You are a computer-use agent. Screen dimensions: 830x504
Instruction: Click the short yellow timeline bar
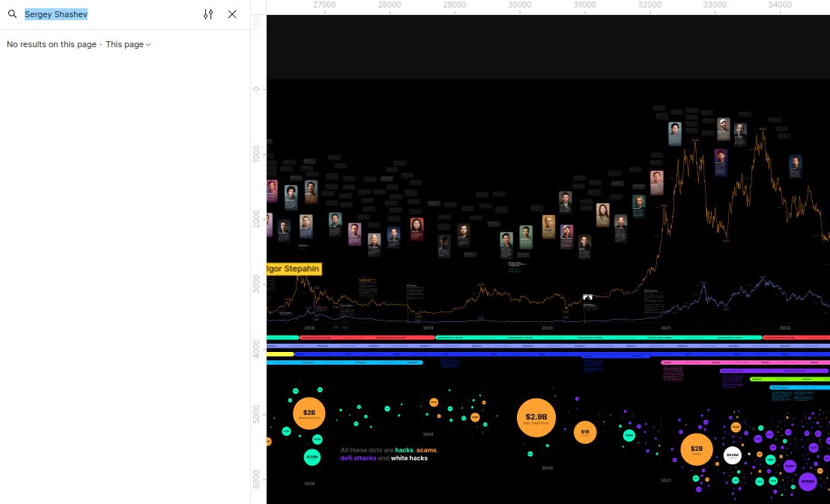(280, 354)
